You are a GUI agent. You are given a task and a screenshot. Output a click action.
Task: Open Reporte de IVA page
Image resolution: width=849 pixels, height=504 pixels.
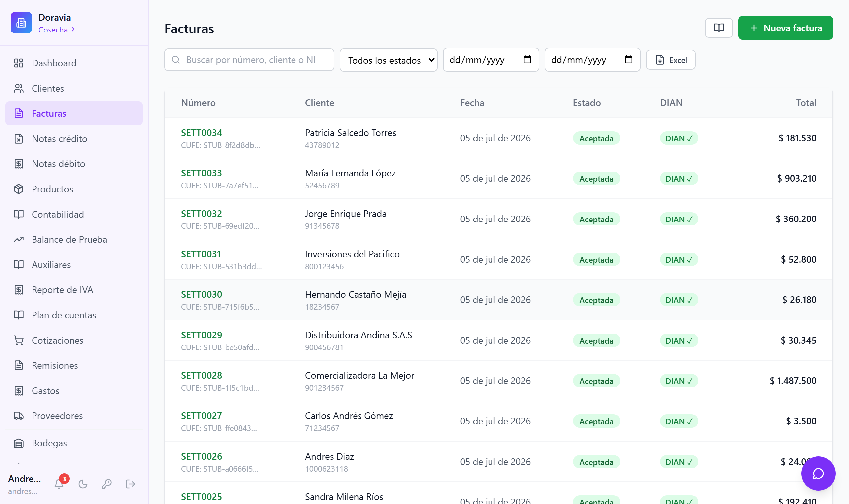(74, 290)
